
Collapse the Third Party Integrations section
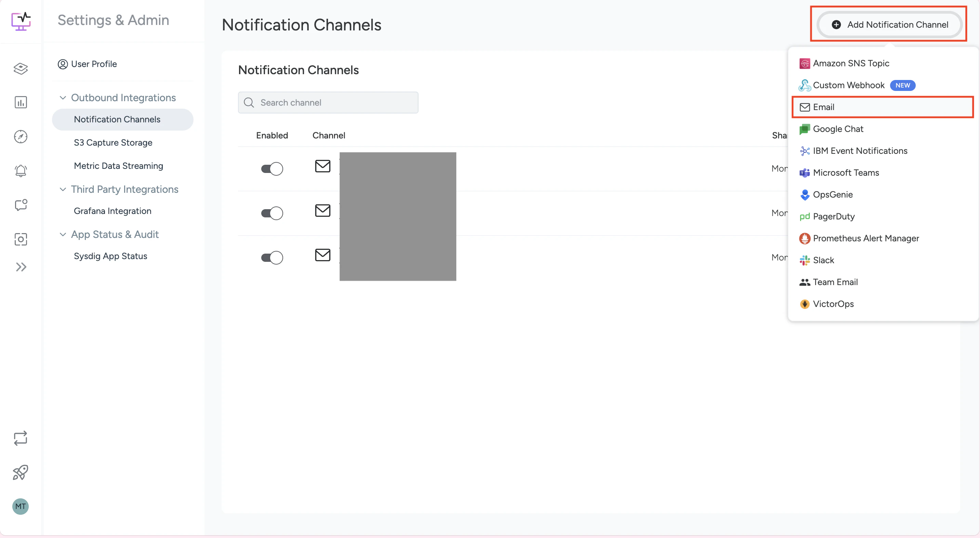coord(63,189)
